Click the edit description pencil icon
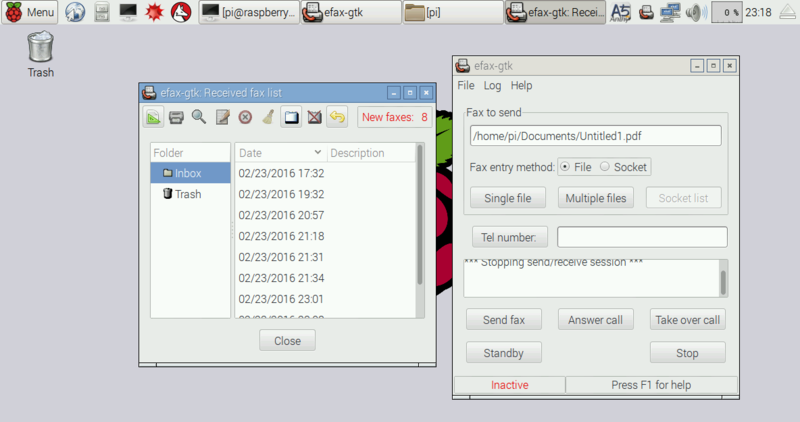Viewport: 800px width, 422px height. tap(222, 117)
